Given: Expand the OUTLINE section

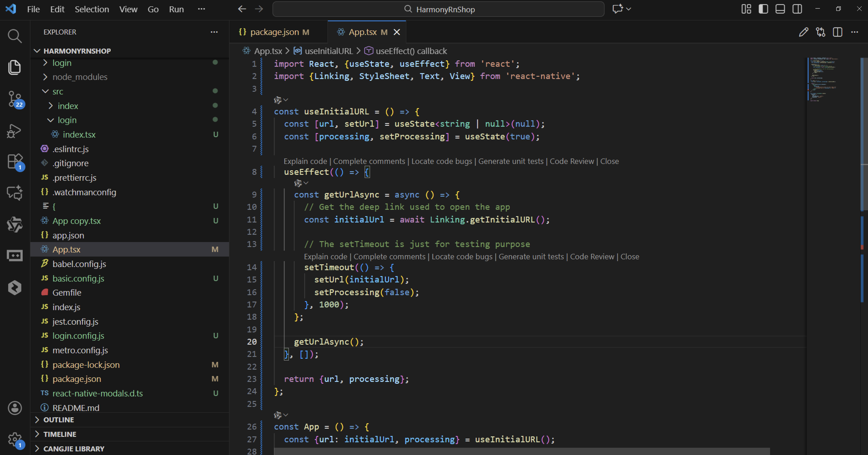Looking at the screenshot, I should (x=59, y=420).
